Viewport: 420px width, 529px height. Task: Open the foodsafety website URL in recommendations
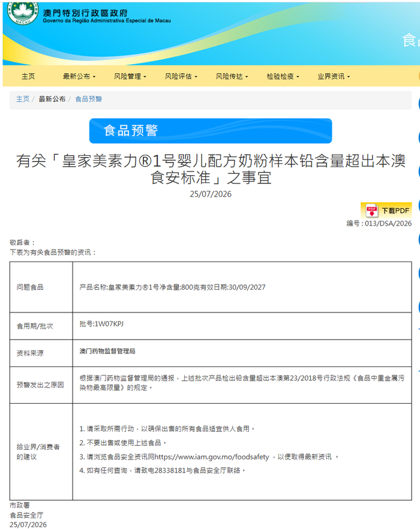click(212, 457)
